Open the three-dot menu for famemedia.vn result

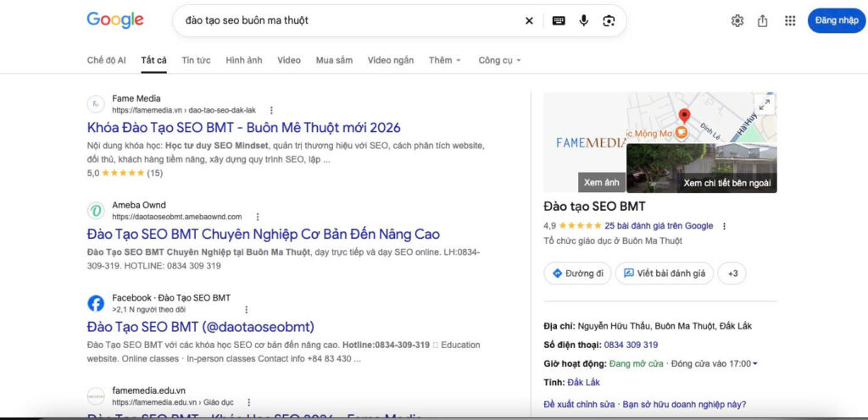271,110
